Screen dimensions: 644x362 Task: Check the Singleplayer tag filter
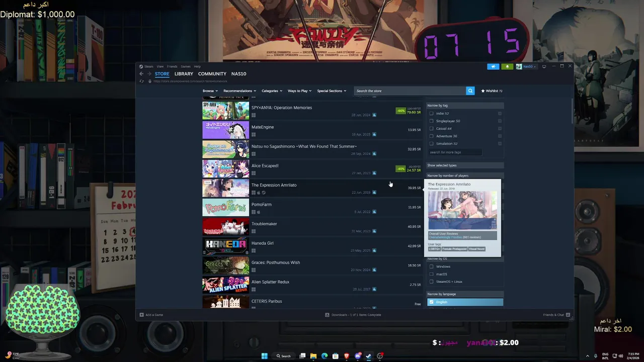tap(431, 121)
